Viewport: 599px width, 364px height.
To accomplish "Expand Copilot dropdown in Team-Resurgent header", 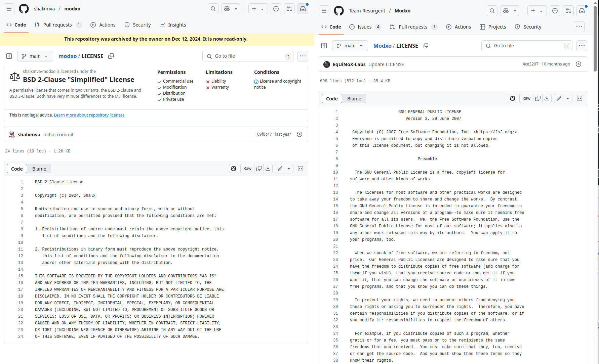I will pyautogui.click(x=515, y=11).
